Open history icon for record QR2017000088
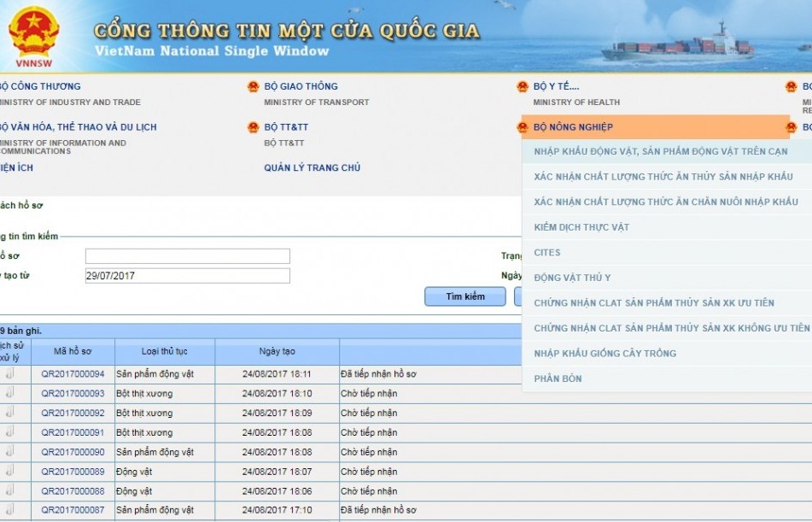 tap(10, 490)
